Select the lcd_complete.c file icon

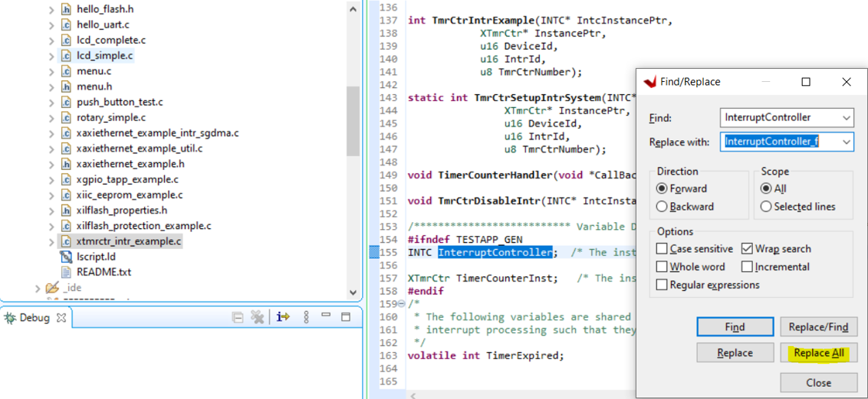tap(66, 41)
